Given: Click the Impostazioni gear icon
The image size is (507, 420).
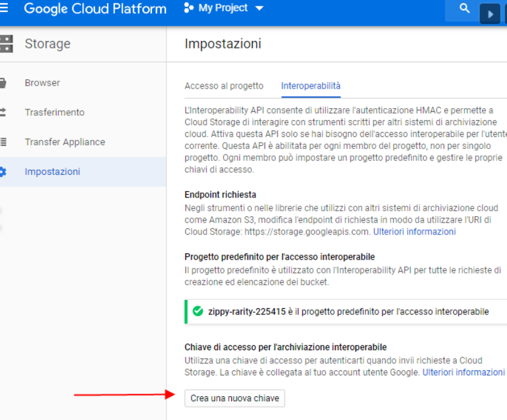Looking at the screenshot, I should point(3,172).
